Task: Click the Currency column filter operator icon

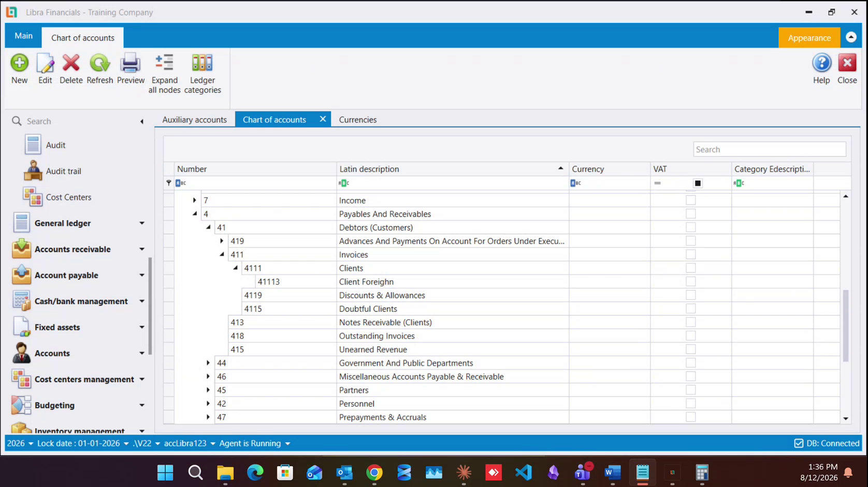Action: point(575,183)
